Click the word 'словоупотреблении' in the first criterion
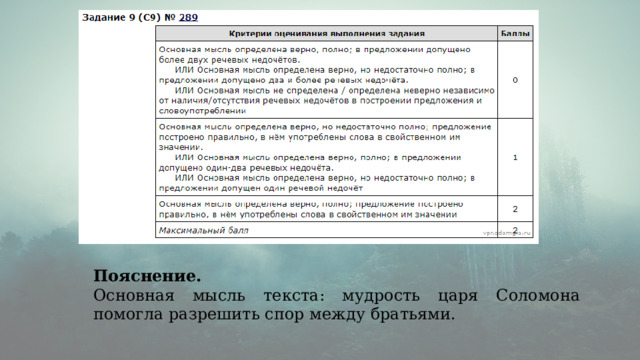This screenshot has height=360, width=640. point(202,111)
